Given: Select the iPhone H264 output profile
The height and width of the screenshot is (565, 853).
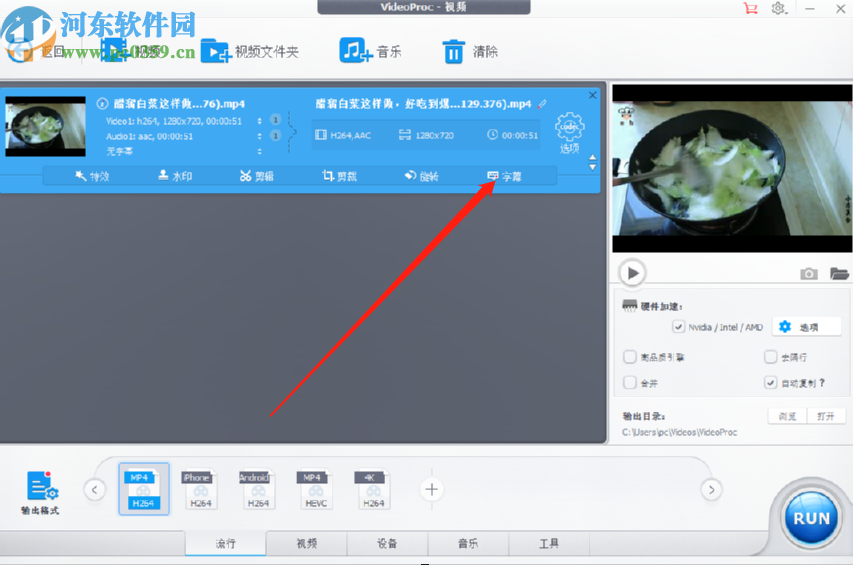Looking at the screenshot, I should [199, 489].
